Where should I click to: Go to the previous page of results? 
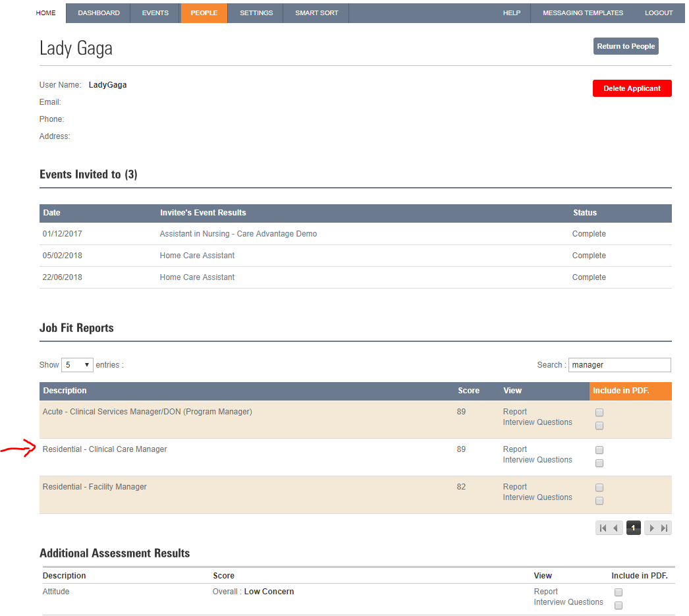[x=616, y=528]
